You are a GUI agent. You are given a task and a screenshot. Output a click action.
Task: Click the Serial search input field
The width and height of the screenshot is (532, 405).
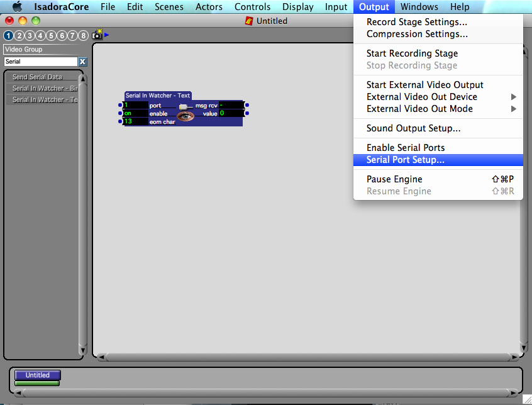41,62
